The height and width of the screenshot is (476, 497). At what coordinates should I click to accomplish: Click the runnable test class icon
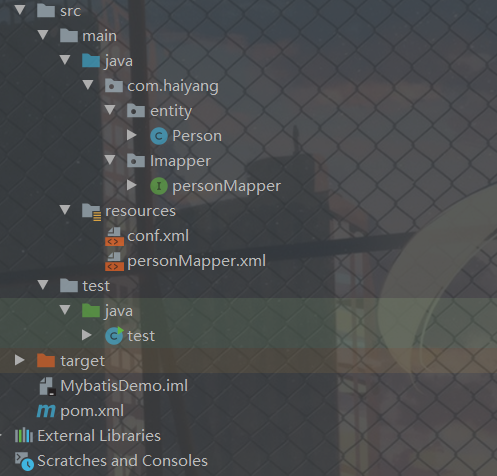[114, 336]
